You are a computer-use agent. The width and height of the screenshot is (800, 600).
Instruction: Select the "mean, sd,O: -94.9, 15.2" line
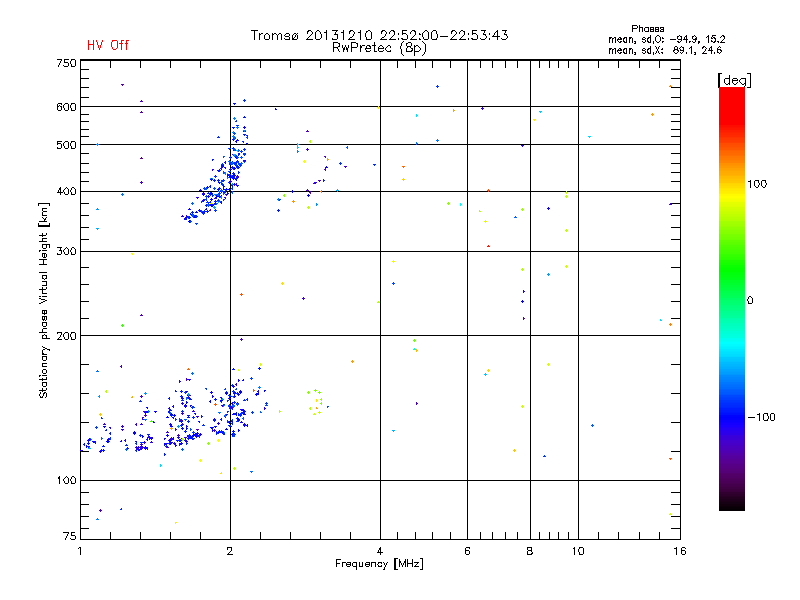click(666, 39)
